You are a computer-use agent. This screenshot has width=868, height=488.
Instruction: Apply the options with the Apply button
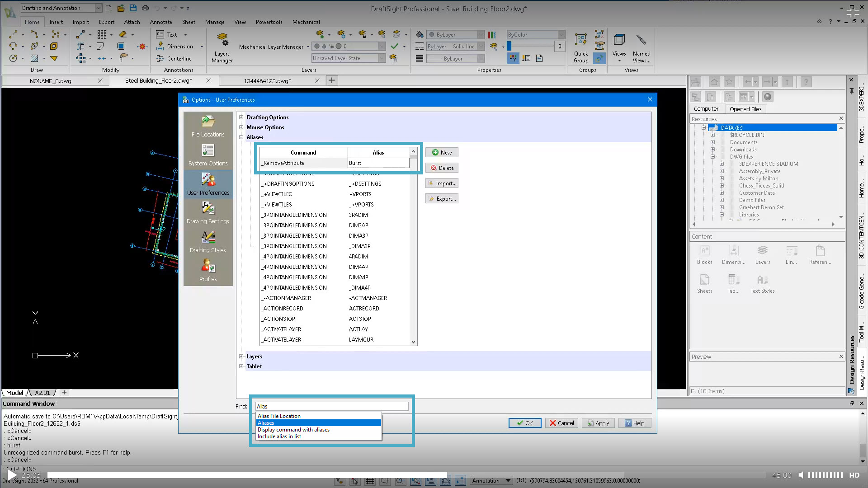click(598, 423)
